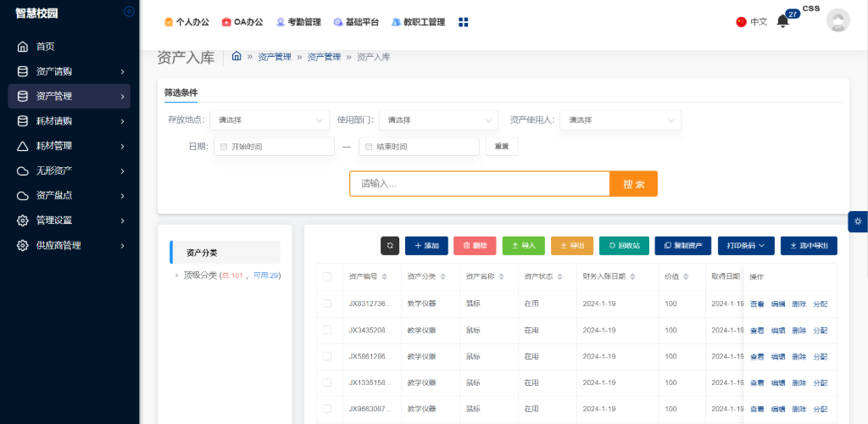The image size is (868, 424).
Task: Click 查看 in row JX8312736
Action: 757,304
